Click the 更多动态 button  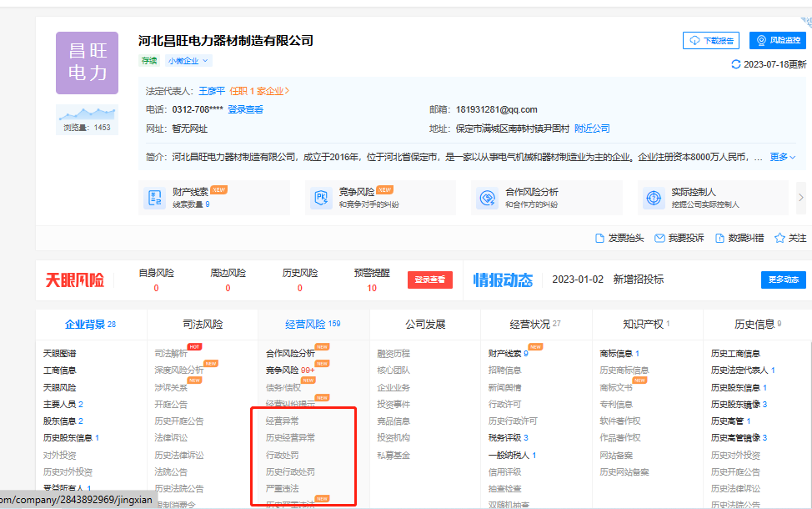(784, 280)
